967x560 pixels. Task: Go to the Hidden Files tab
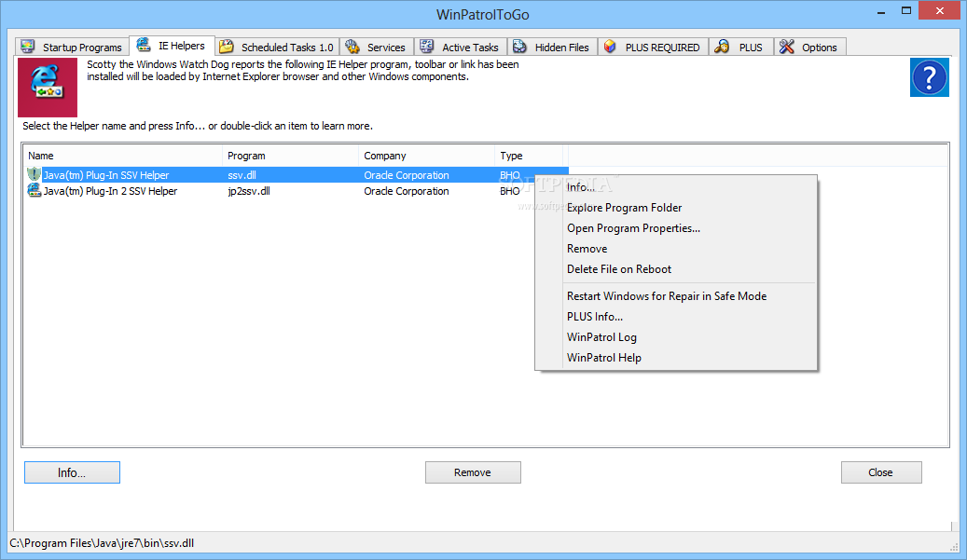pyautogui.click(x=552, y=47)
